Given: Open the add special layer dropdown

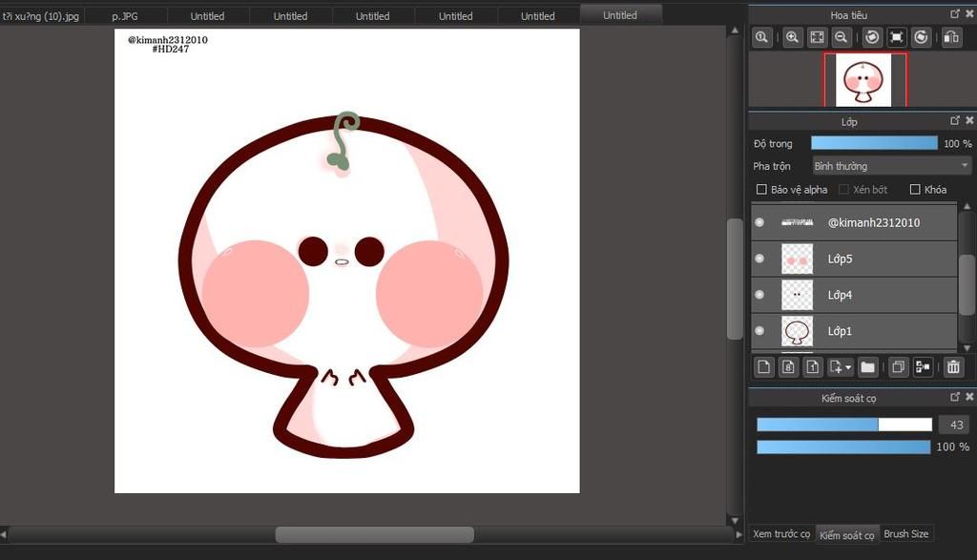Looking at the screenshot, I should 841,367.
